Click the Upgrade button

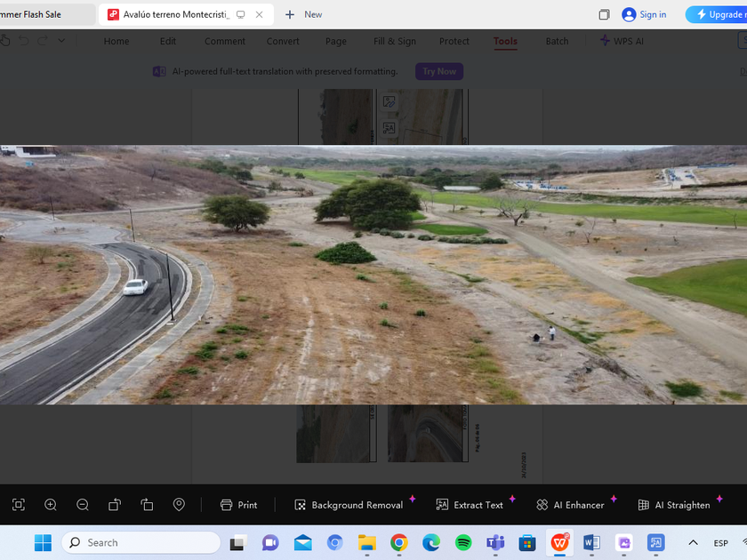(717, 15)
